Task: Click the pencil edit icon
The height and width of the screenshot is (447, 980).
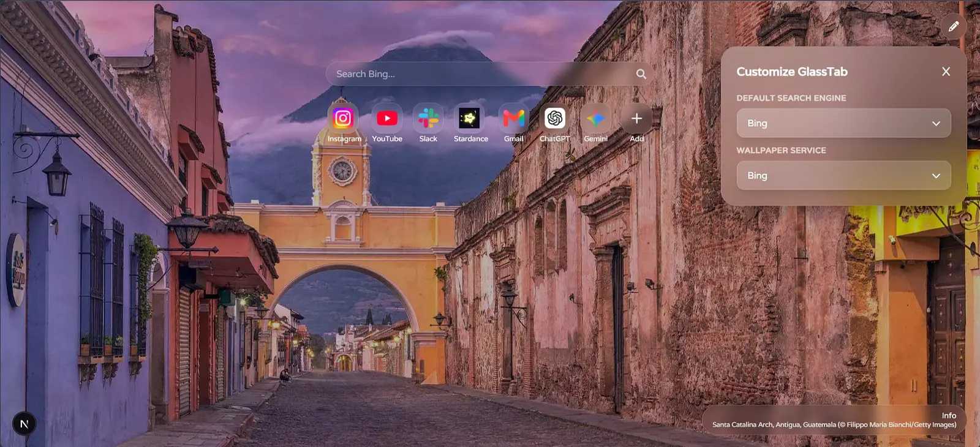Action: pos(954,26)
